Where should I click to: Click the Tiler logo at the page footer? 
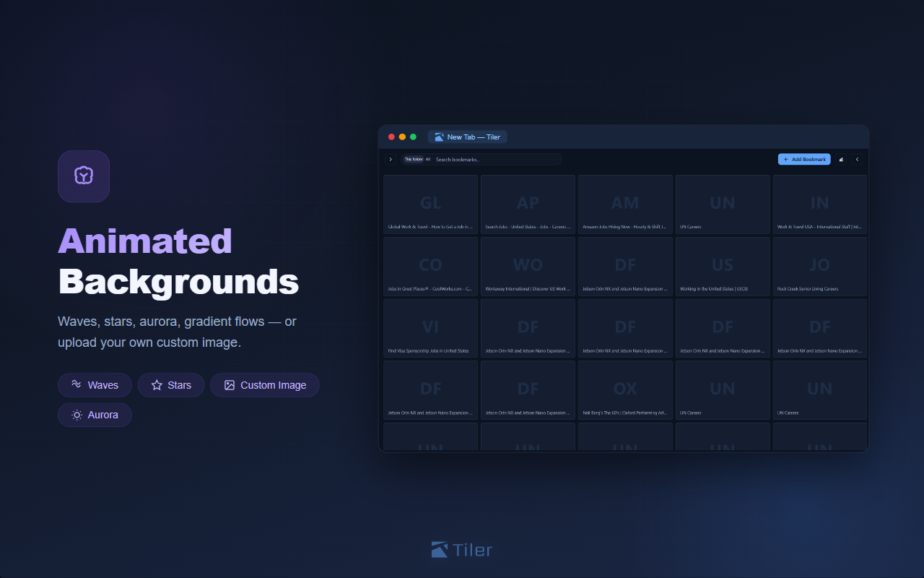point(461,550)
